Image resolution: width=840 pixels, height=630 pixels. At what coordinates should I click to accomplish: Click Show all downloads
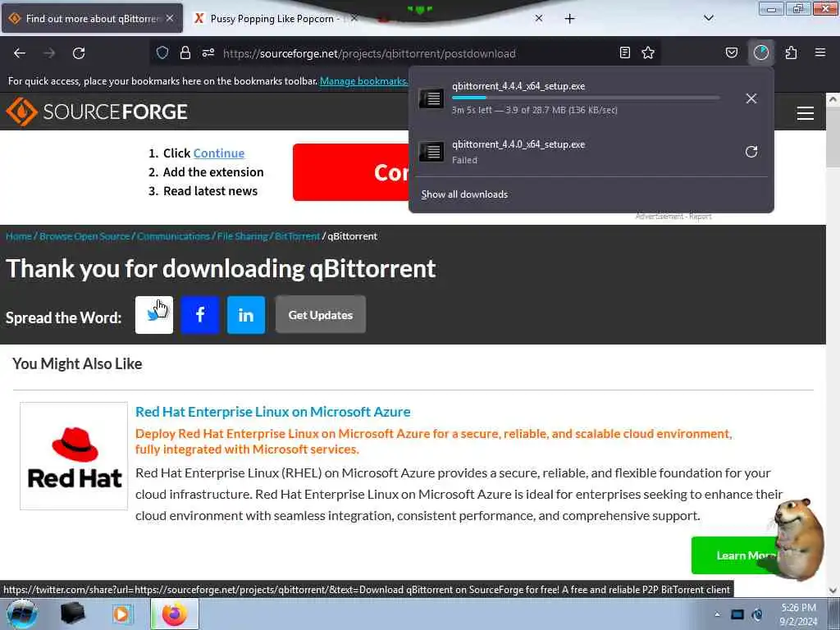coord(464,194)
